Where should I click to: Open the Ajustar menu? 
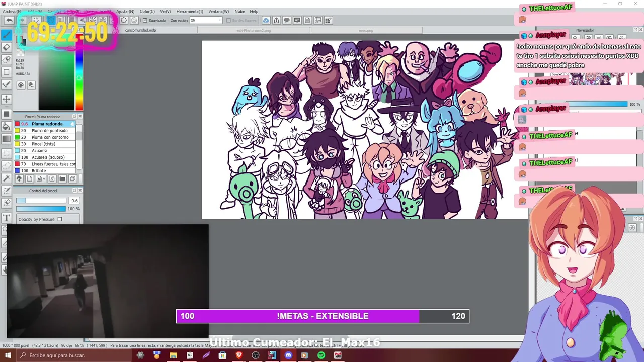pyautogui.click(x=125, y=11)
